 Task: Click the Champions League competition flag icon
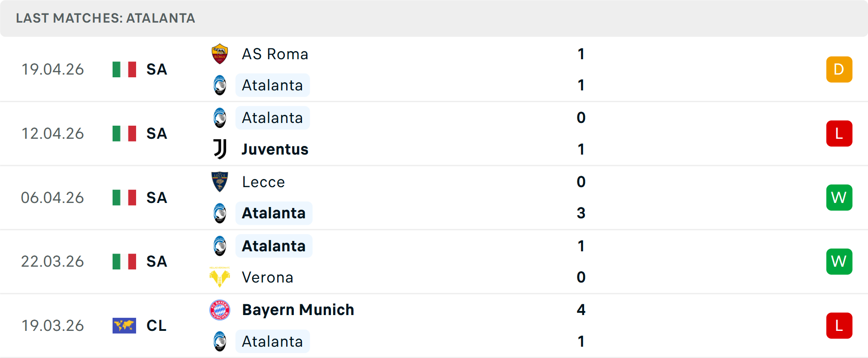124,325
